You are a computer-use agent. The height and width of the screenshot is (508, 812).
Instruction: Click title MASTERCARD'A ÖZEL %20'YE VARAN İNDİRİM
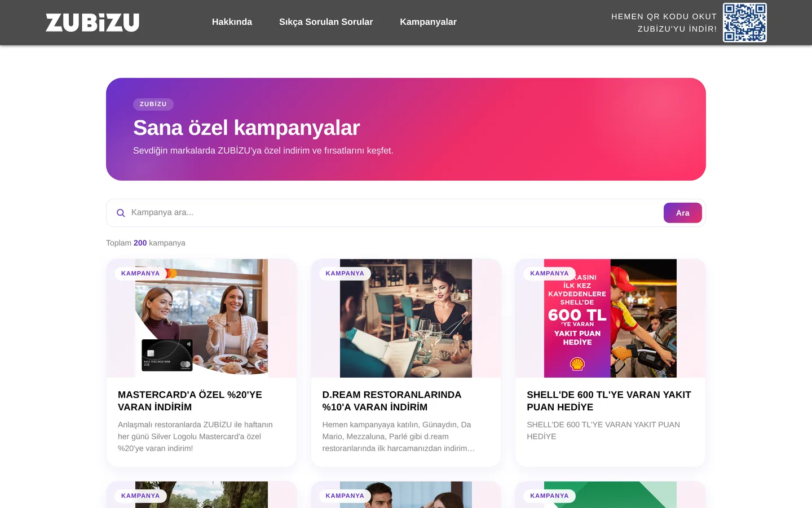pos(190,401)
